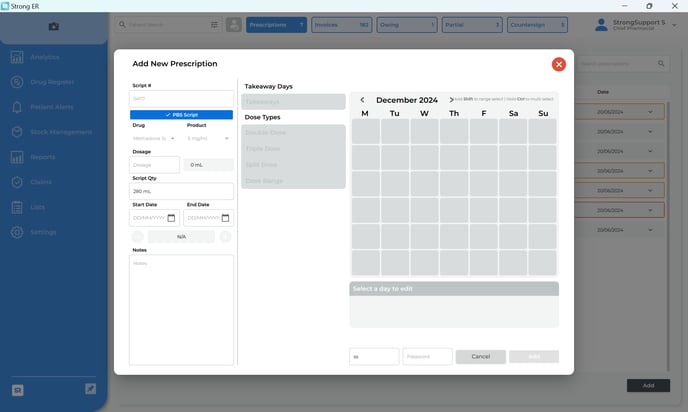This screenshot has height=412, width=688.
Task: Click the 'December 2024' month title
Action: coord(407,100)
